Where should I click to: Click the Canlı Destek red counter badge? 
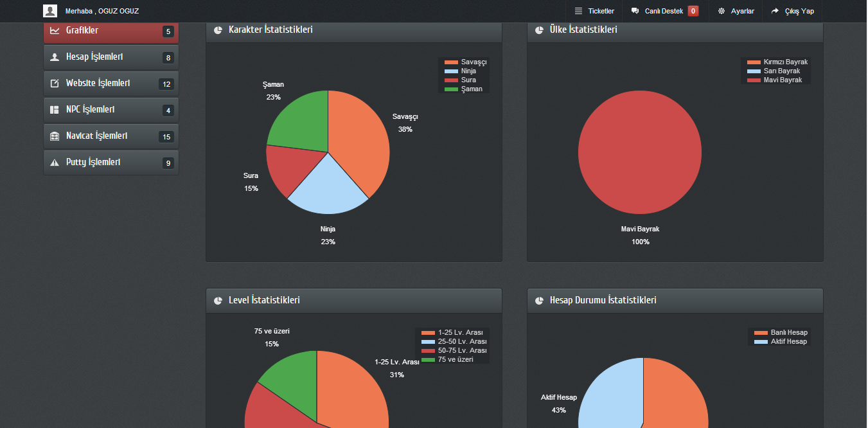[x=693, y=11]
